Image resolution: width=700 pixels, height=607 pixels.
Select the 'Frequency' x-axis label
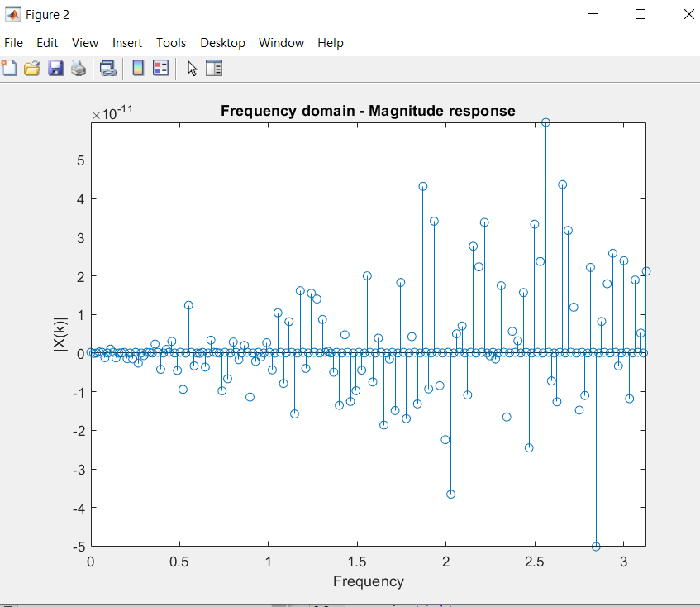pos(369,581)
